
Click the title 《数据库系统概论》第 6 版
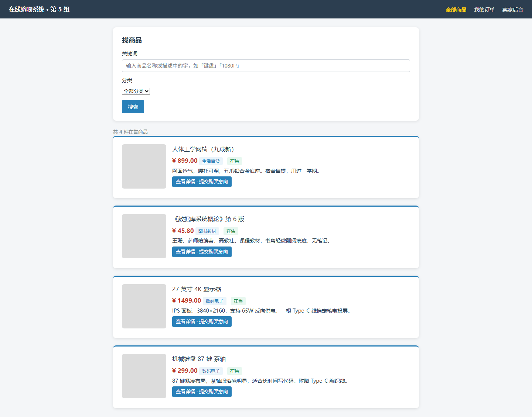click(x=208, y=219)
